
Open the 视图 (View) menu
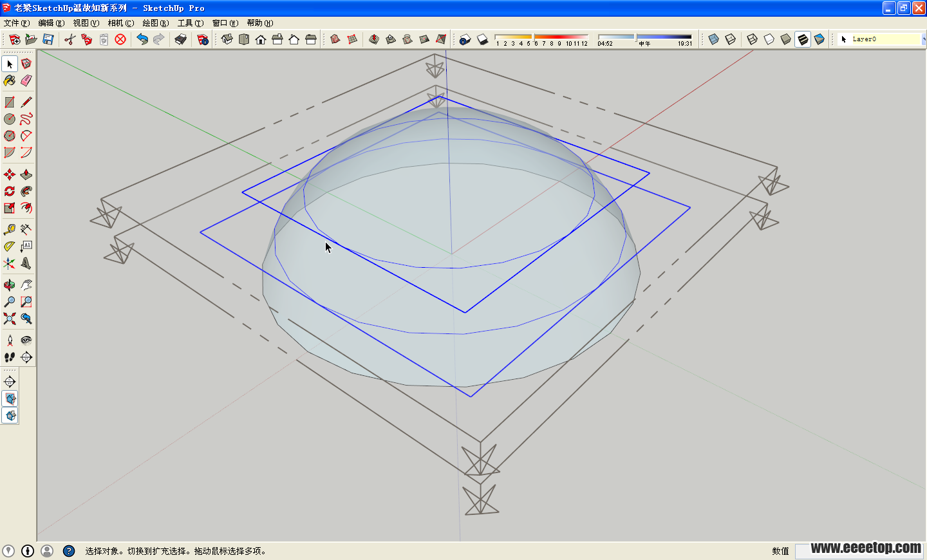coord(86,23)
